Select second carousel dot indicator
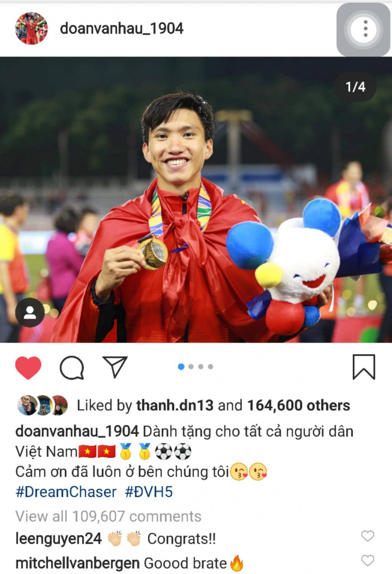 click(191, 367)
